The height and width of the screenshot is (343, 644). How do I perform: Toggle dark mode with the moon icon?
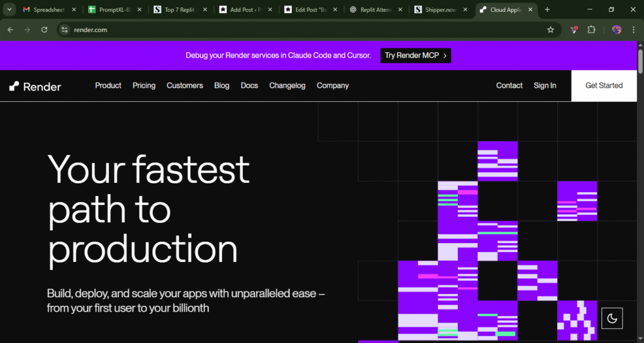(612, 318)
